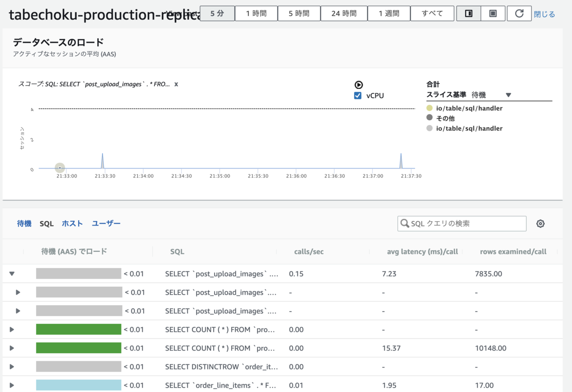The image size is (572, 392).
Task: Open the 待機 tab
Action: point(24,223)
